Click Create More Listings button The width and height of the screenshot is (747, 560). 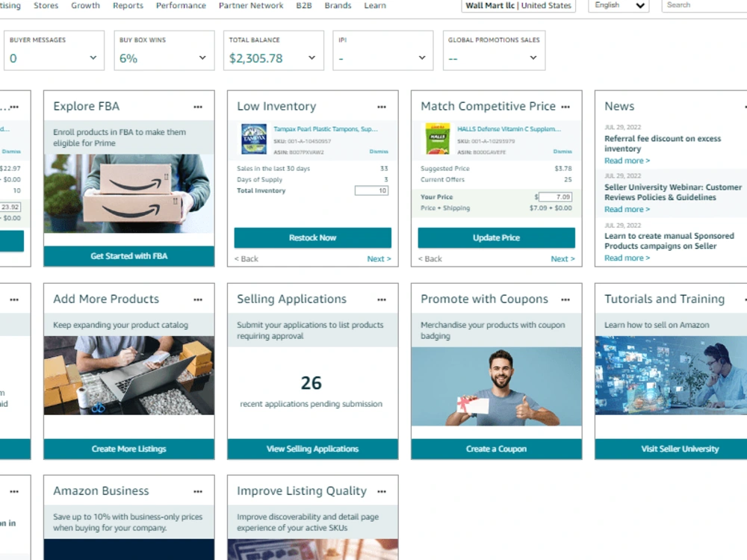pyautogui.click(x=129, y=449)
